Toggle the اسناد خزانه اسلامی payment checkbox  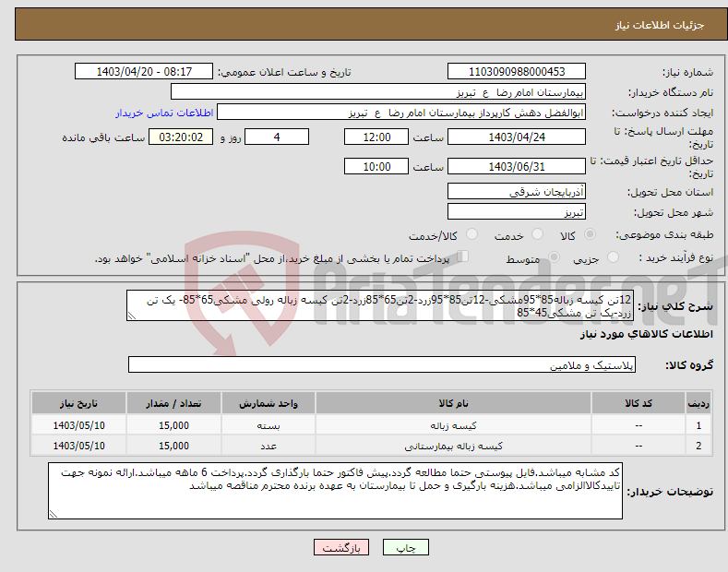462,256
